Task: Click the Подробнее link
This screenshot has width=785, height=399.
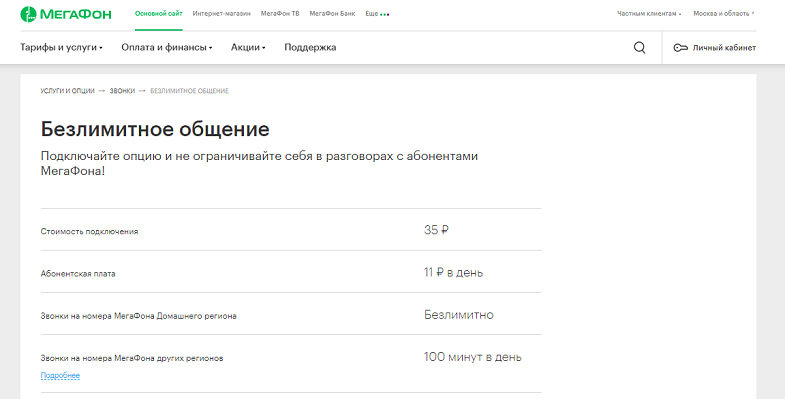Action: [x=60, y=375]
